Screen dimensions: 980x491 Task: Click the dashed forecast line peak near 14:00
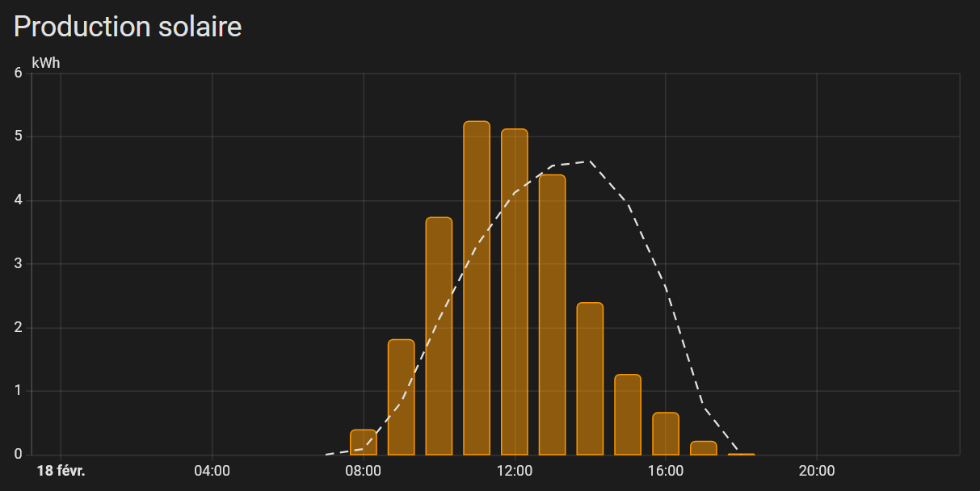(x=590, y=162)
